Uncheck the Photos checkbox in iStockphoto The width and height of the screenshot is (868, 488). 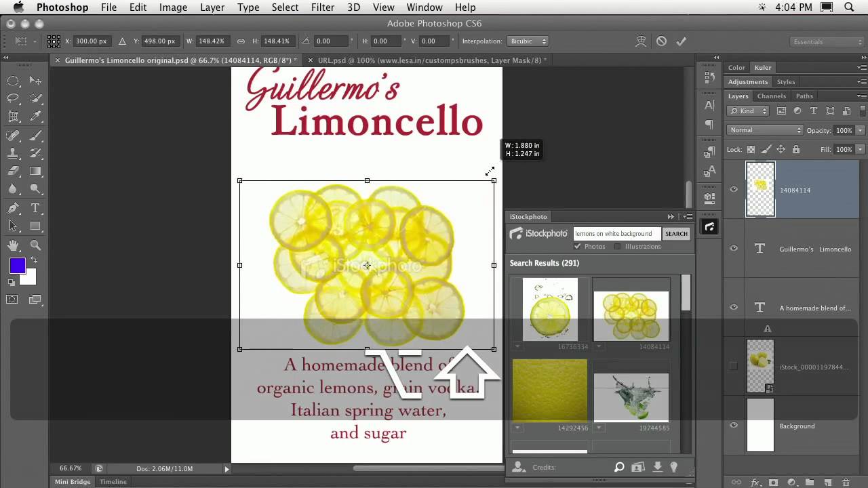(578, 247)
